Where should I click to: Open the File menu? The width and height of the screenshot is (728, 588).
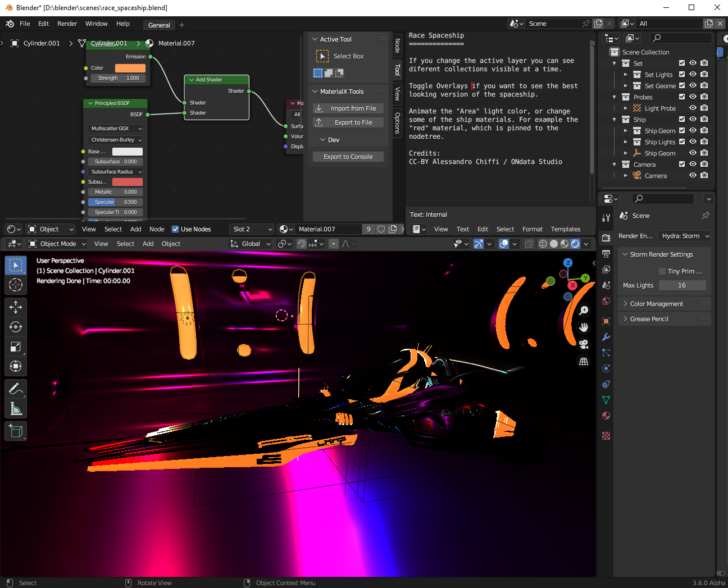25,24
